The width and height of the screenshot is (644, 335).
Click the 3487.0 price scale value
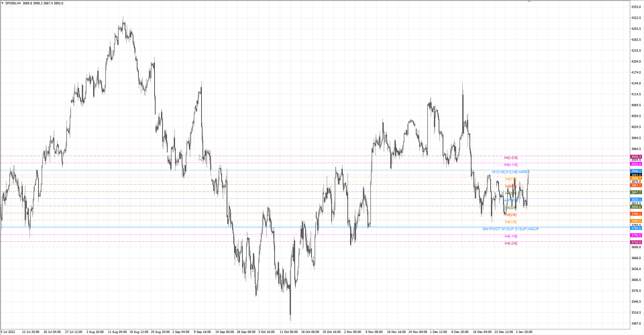[636, 323]
